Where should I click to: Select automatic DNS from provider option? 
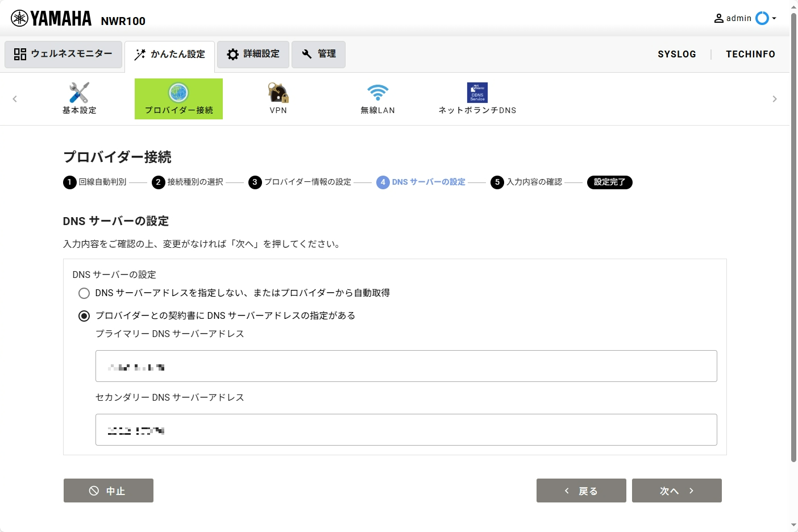click(x=84, y=293)
